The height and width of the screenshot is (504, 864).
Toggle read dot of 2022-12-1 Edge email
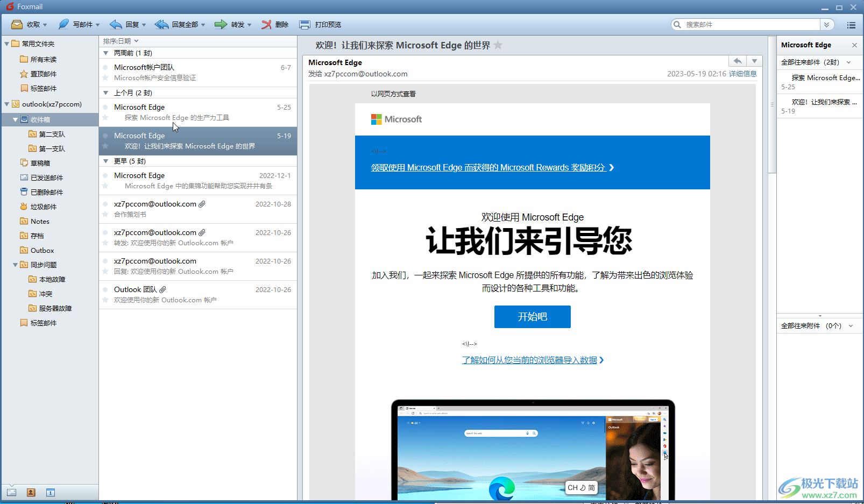105,175
